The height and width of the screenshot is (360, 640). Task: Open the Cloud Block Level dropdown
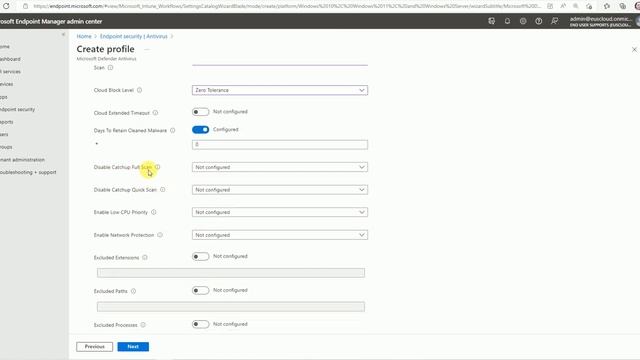pyautogui.click(x=280, y=90)
